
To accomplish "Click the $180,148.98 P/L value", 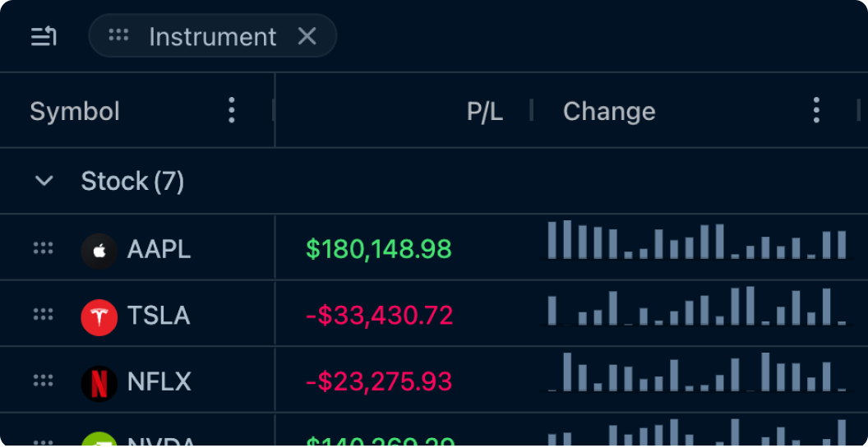I will click(x=379, y=249).
